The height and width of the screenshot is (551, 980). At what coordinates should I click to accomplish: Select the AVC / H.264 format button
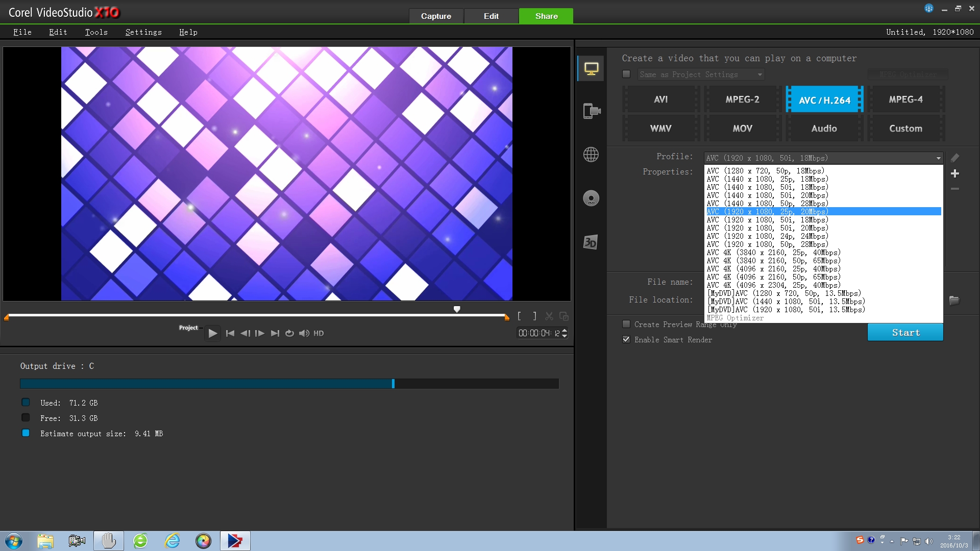coord(824,99)
